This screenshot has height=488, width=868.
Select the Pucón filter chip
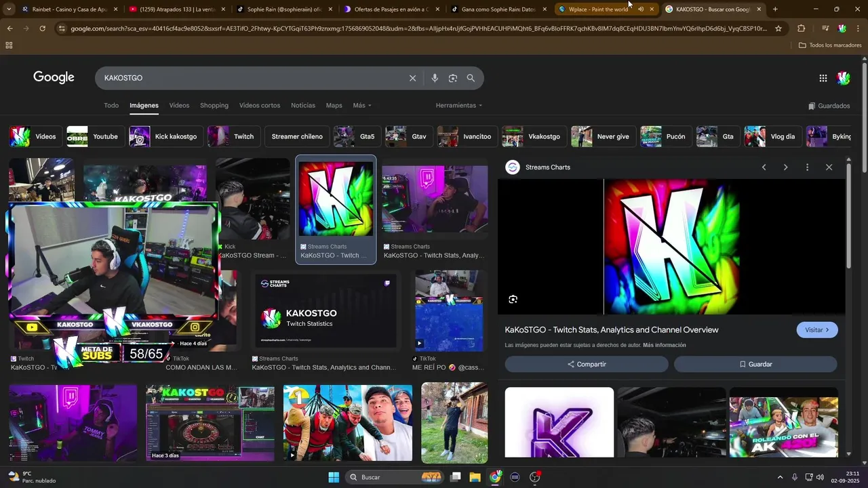pos(666,137)
